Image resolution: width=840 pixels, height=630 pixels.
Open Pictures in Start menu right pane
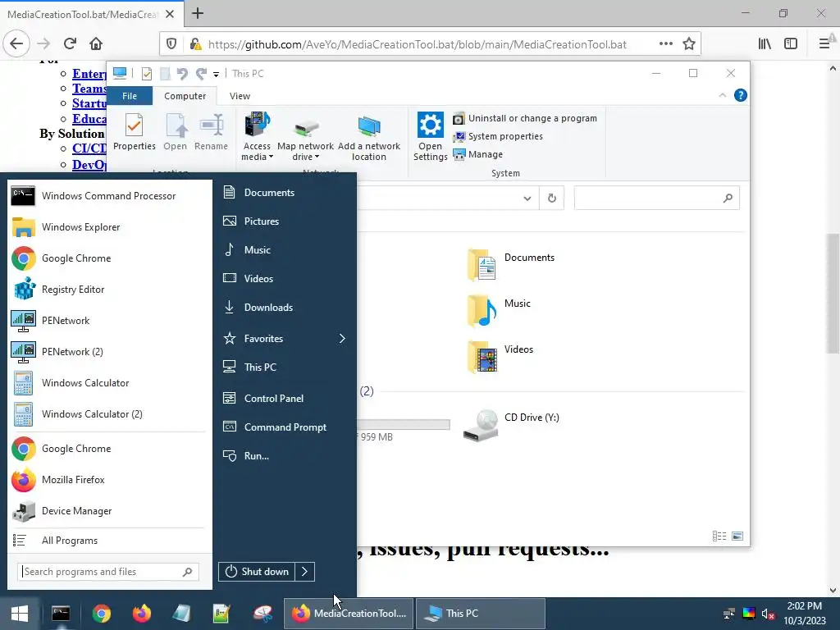click(285, 221)
